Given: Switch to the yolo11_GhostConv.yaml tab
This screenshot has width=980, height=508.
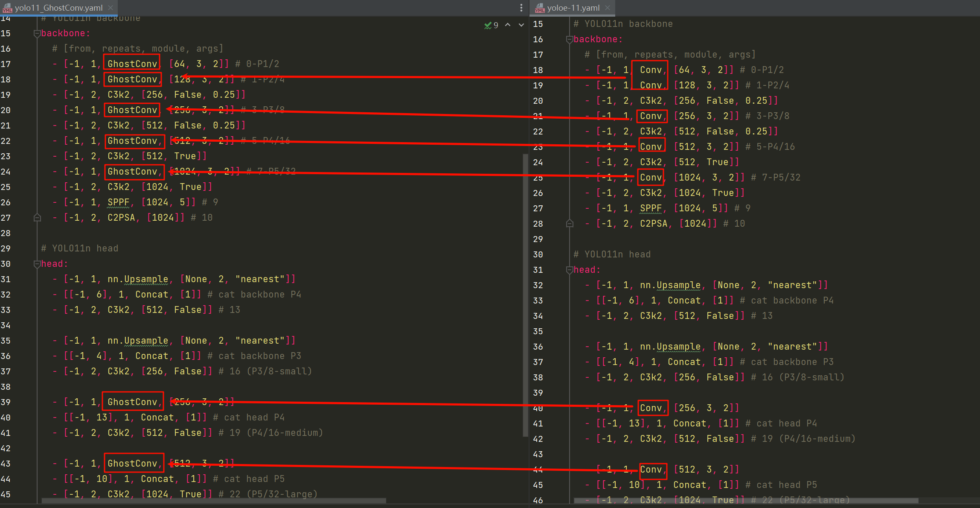Looking at the screenshot, I should click(58, 8).
